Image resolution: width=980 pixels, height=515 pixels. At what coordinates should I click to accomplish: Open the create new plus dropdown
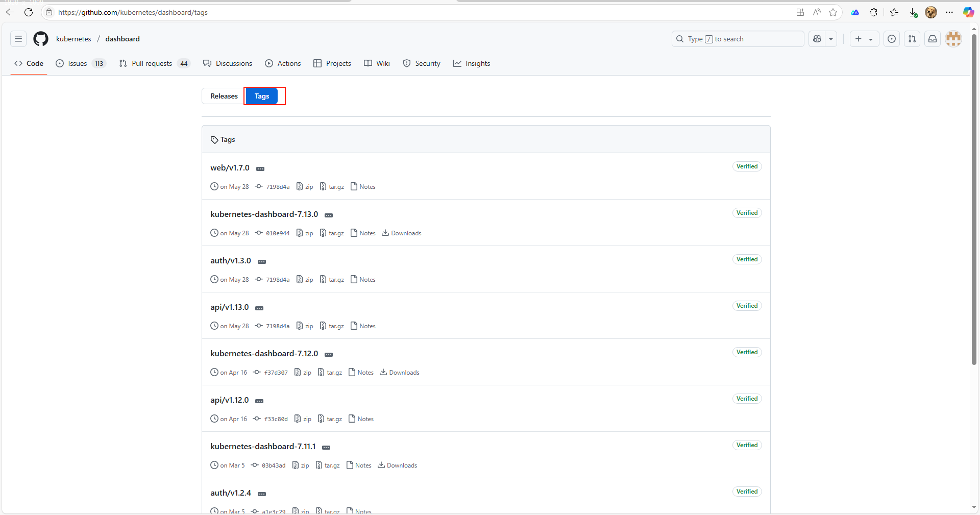[x=864, y=39]
